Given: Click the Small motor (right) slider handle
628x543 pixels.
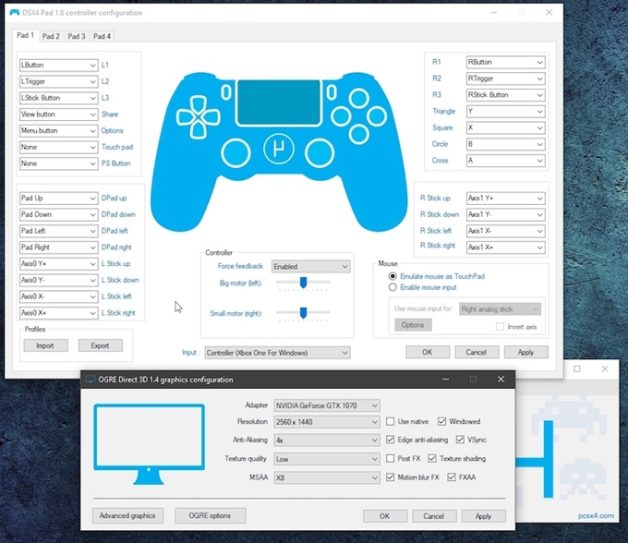Looking at the screenshot, I should click(x=303, y=313).
